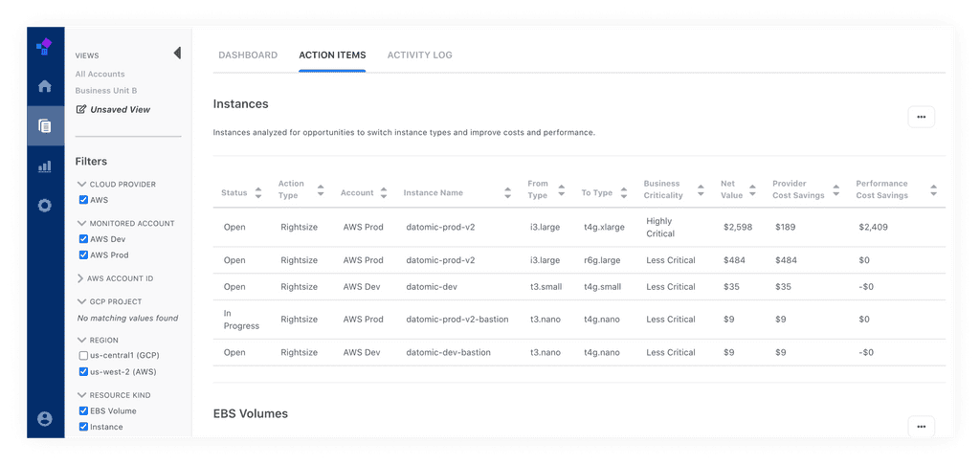
Task: Click the home icon in sidebar
Action: (x=44, y=86)
